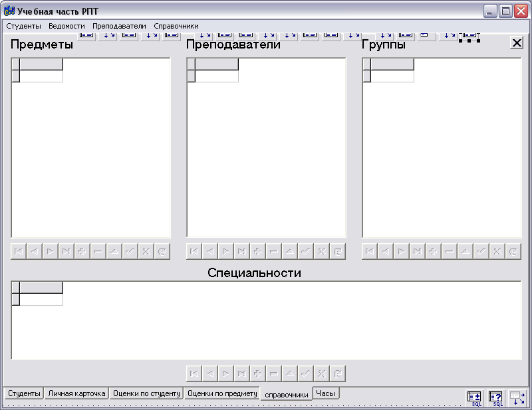Viewport: 532px width, 410px height.
Task: Refresh data in Специальности navigator
Action: click(x=338, y=373)
